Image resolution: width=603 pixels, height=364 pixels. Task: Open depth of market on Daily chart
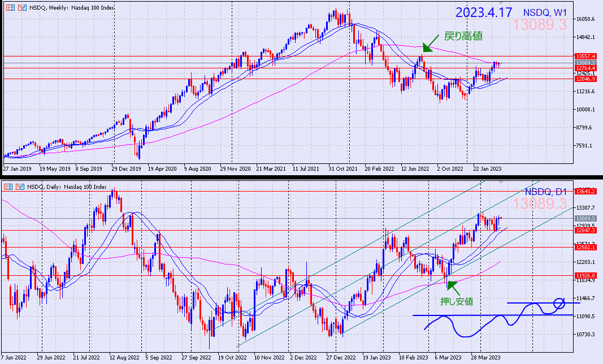pyautogui.click(x=20, y=187)
